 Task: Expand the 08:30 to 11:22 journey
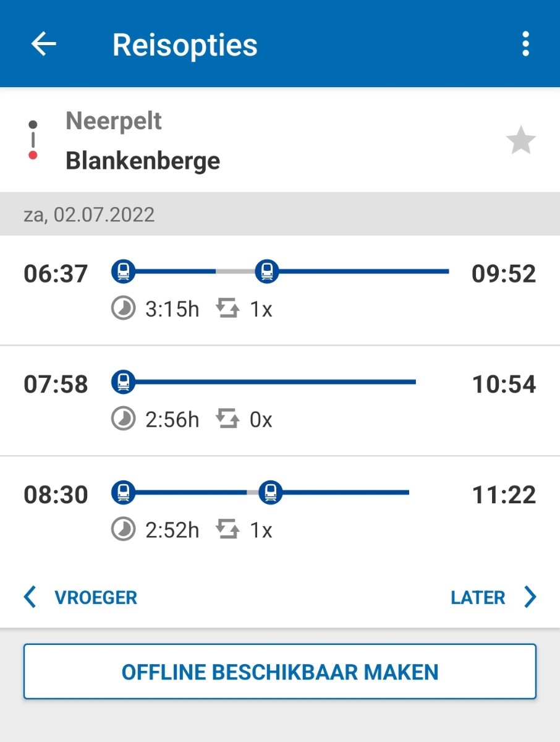pyautogui.click(x=279, y=511)
